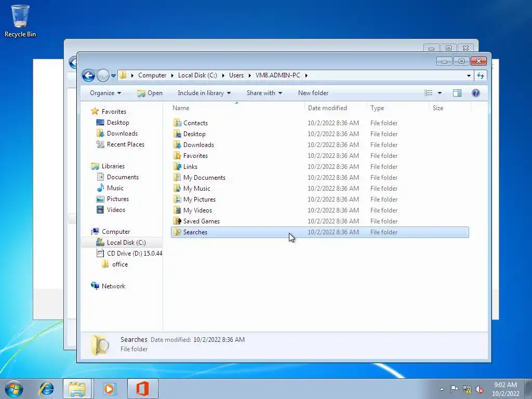The image size is (532, 399).
Task: Select the Downloads folder icon in file list
Action: (177, 144)
